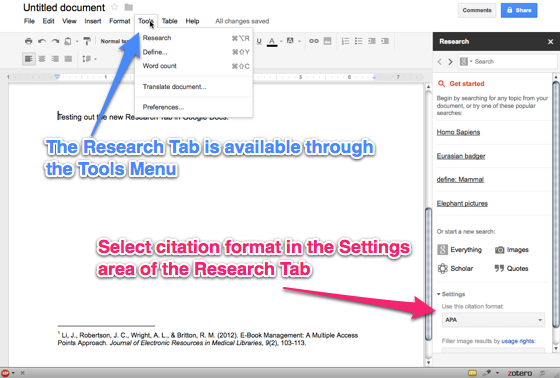
Task: Open the search type dropdown in Research
Action: click(x=466, y=62)
